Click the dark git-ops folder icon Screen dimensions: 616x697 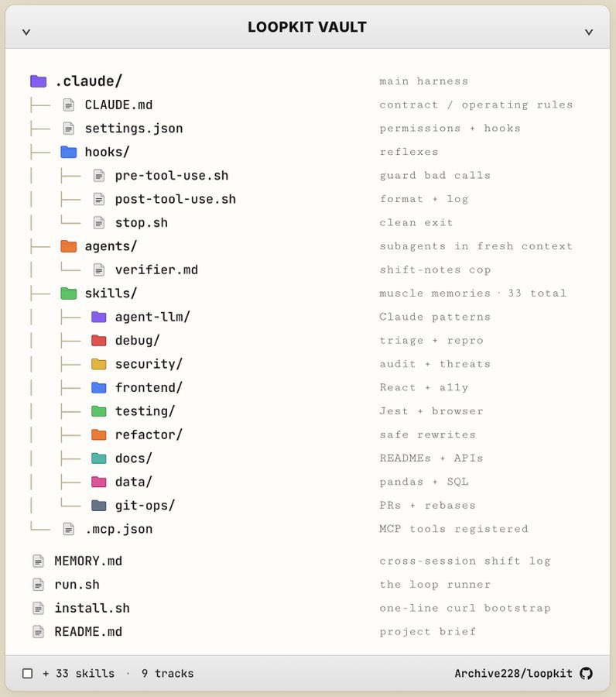(98, 506)
